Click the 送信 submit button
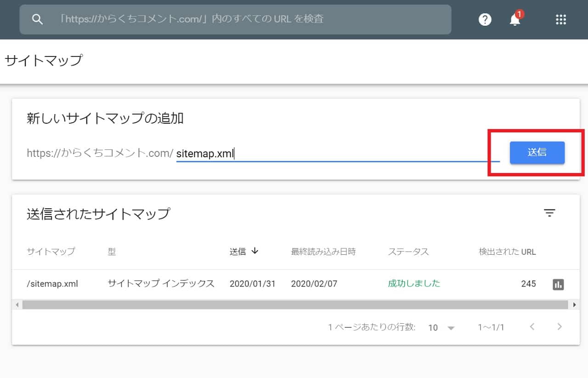 click(537, 153)
